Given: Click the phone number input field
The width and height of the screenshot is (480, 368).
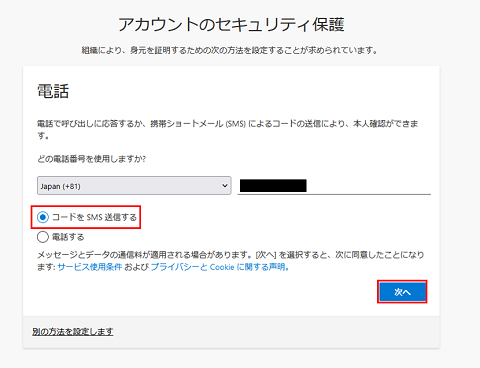Looking at the screenshot, I should pos(334,186).
